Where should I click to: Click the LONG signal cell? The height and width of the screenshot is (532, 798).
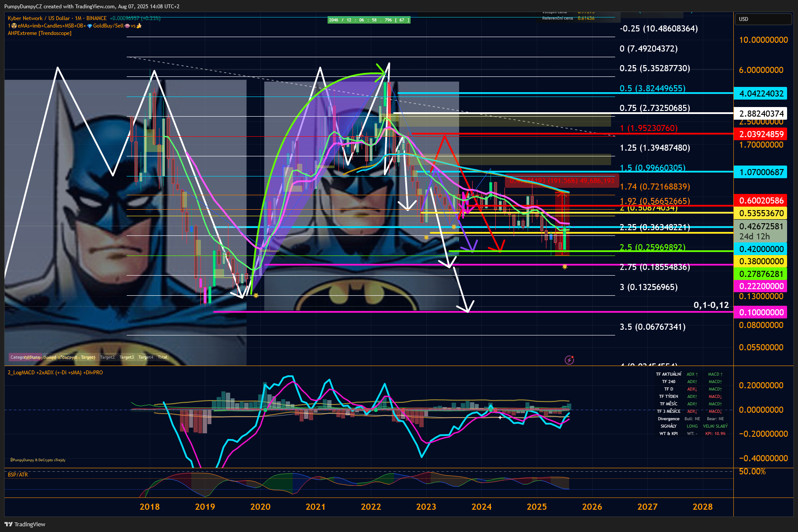click(x=692, y=426)
